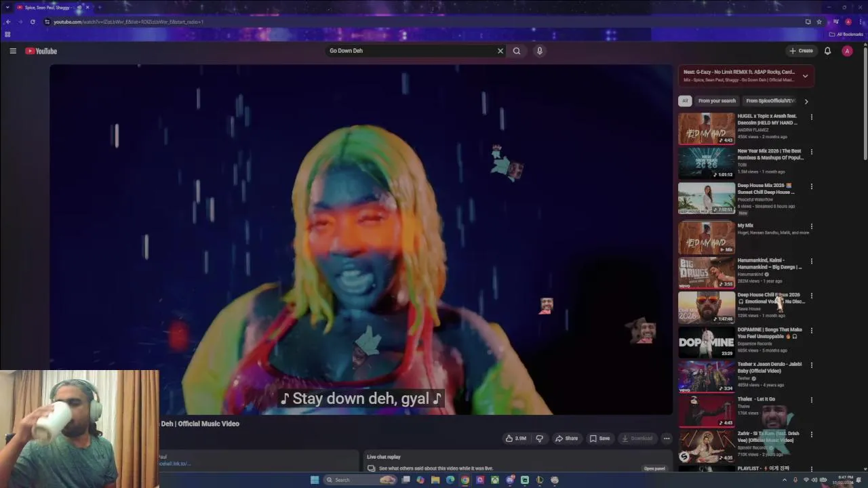This screenshot has height=488, width=868.
Task: Share the video
Action: (566, 439)
